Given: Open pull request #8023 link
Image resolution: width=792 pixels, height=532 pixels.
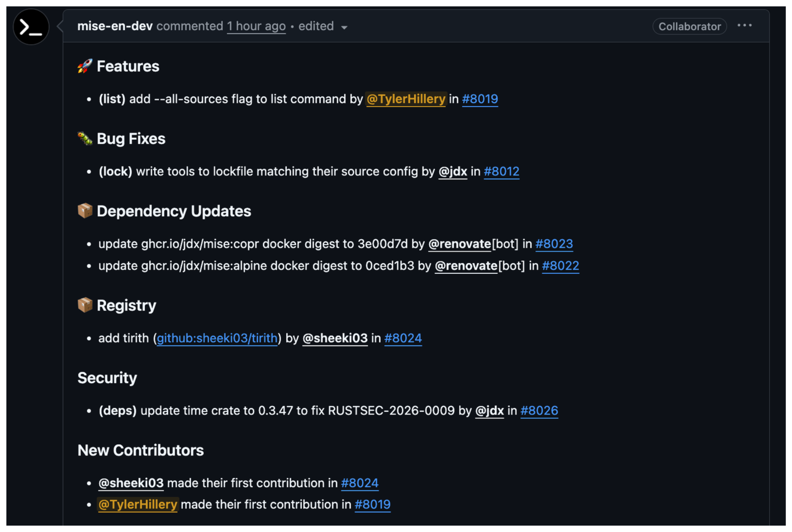Looking at the screenshot, I should click(554, 244).
